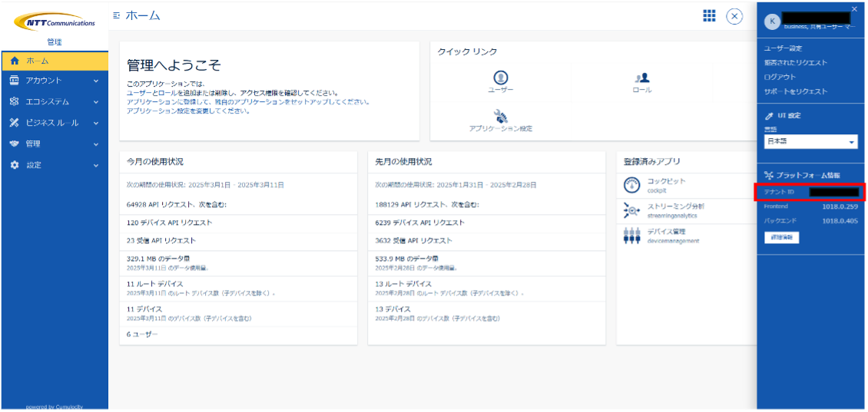
Task: Click 533.9 MB のデータ量 row
Action: [x=486, y=262]
